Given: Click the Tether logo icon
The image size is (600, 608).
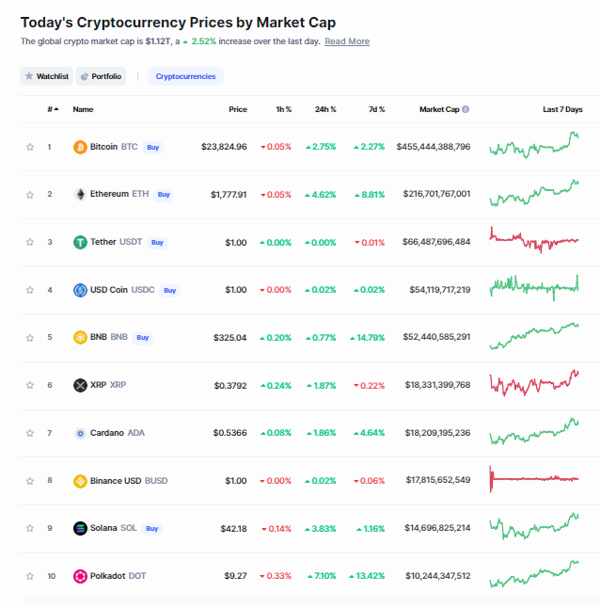Looking at the screenshot, I should click(80, 242).
